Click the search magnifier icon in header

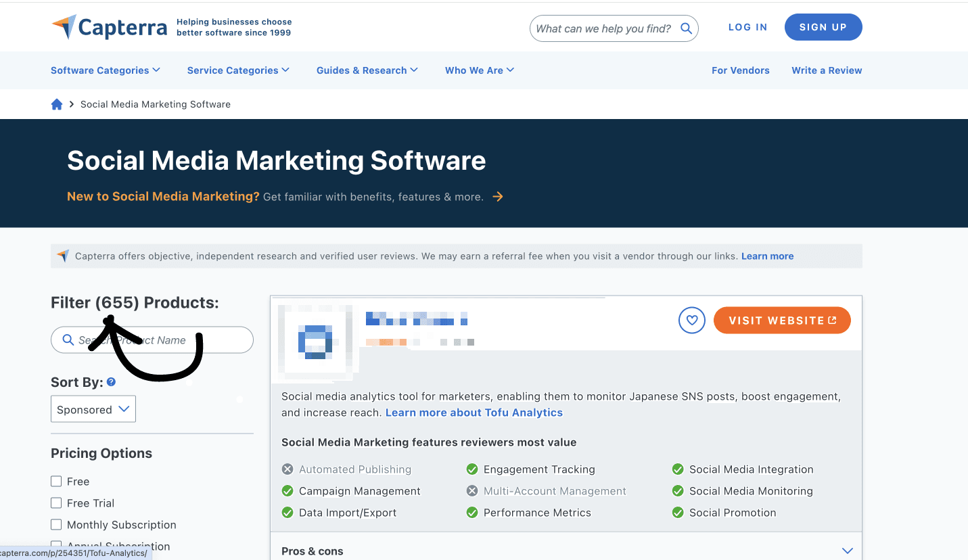pos(686,28)
